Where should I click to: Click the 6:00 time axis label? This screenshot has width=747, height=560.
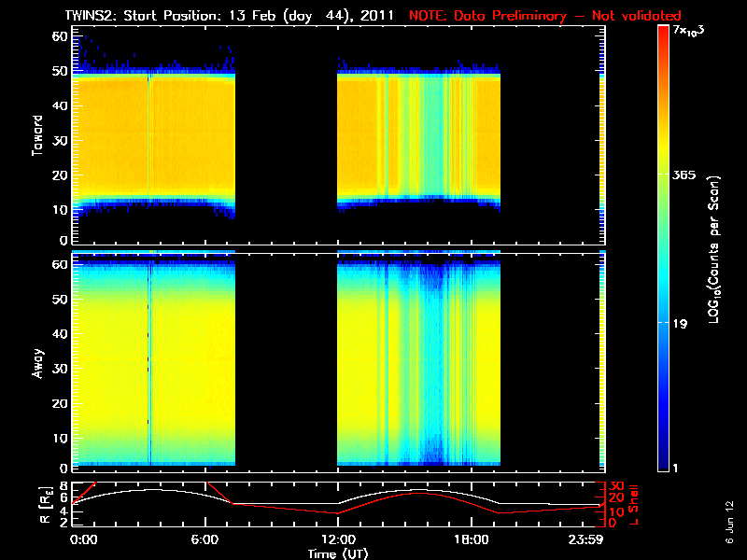coord(204,540)
